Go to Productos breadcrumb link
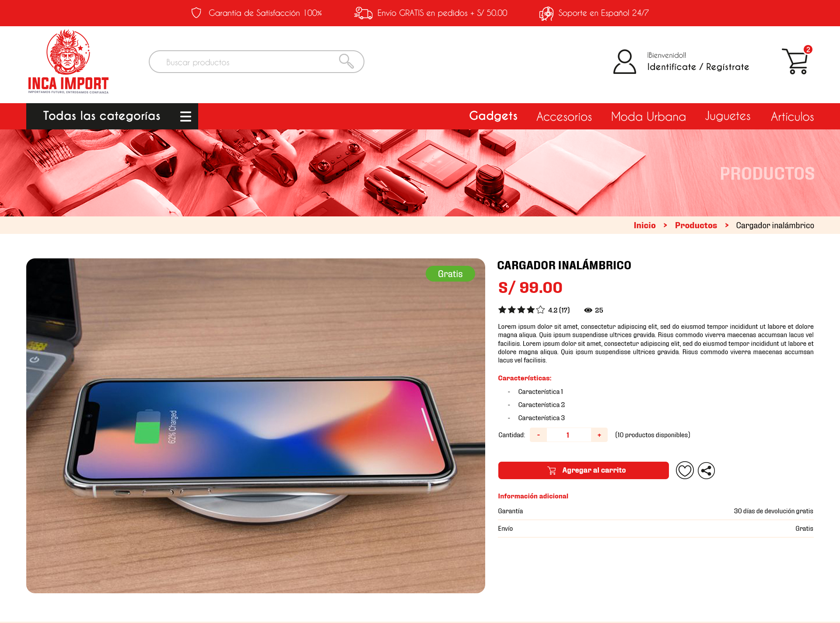The image size is (840, 623). point(696,225)
